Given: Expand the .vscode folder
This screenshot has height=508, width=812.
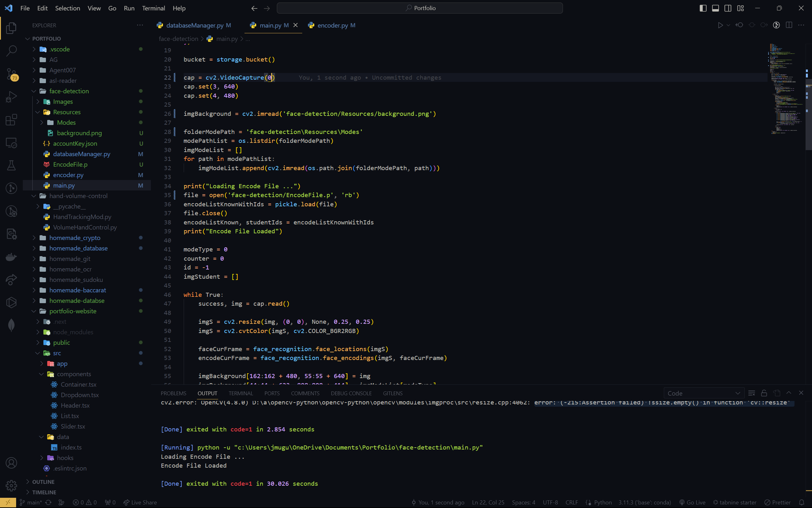Looking at the screenshot, I should 86,49.
